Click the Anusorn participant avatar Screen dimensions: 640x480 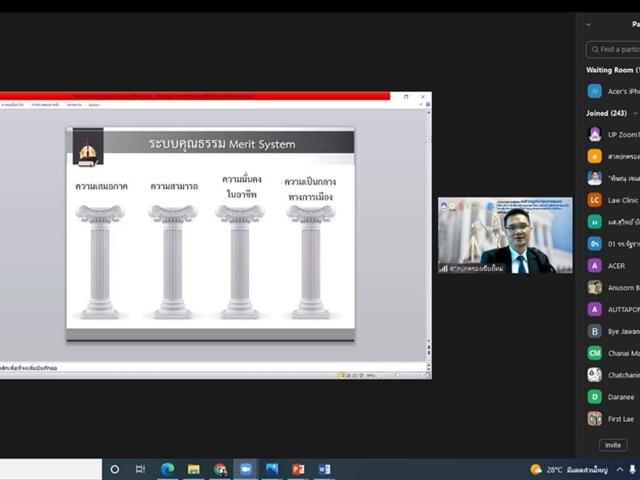point(595,287)
